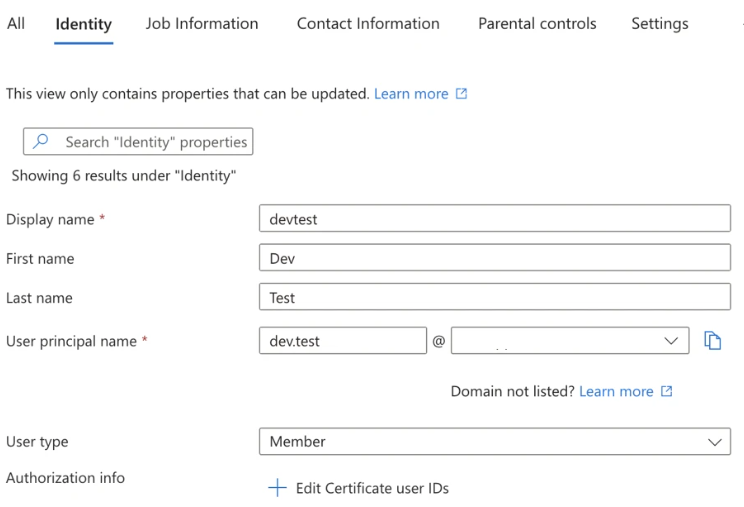Viewport: 744px width, 507px height.
Task: Click the First name label
Action: tap(40, 258)
